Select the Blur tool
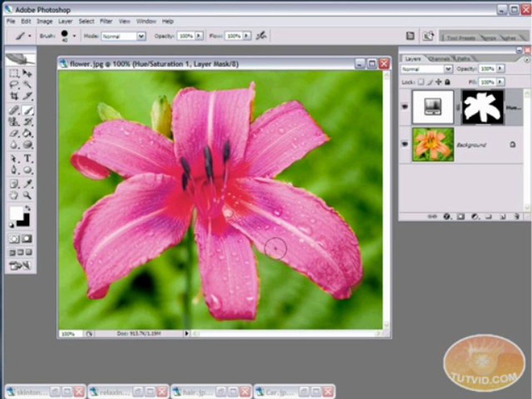Image resolution: width=532 pixels, height=399 pixels. (x=14, y=145)
